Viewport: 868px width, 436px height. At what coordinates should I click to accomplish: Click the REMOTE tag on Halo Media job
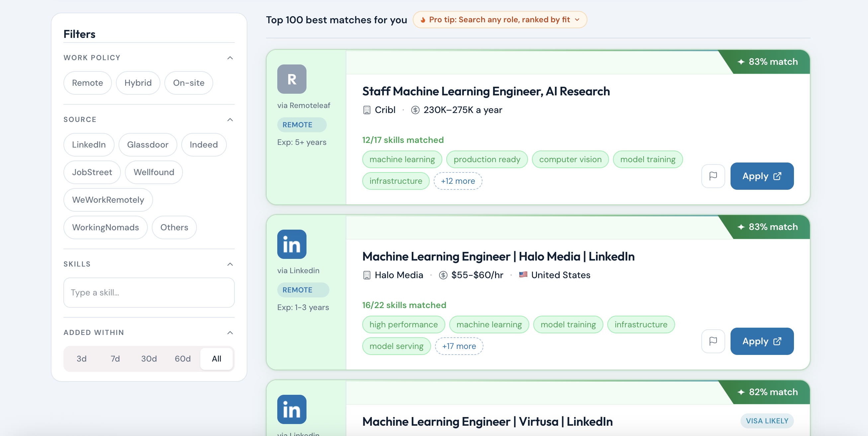point(303,290)
